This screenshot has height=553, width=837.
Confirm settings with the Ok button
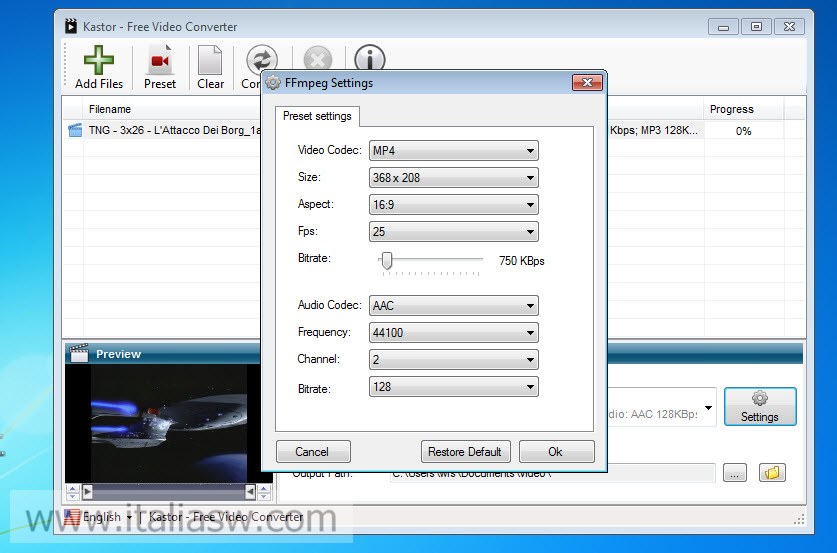(x=556, y=452)
